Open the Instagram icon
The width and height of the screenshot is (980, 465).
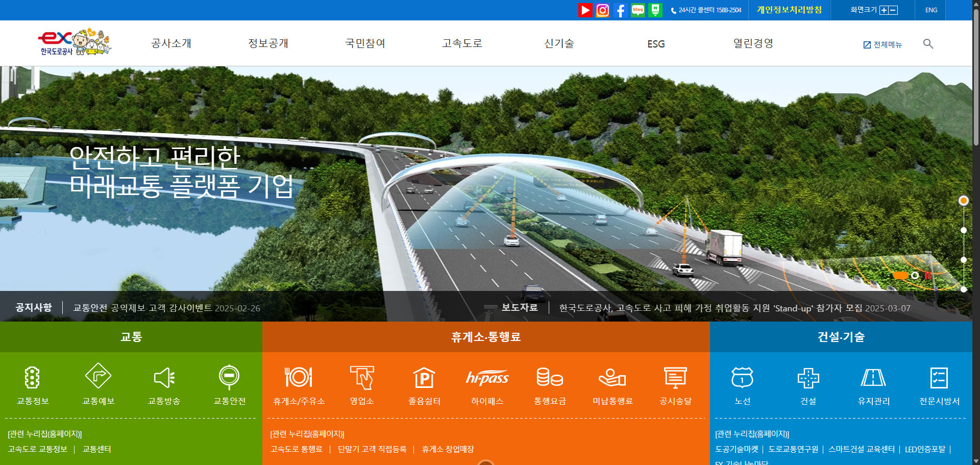(x=603, y=10)
